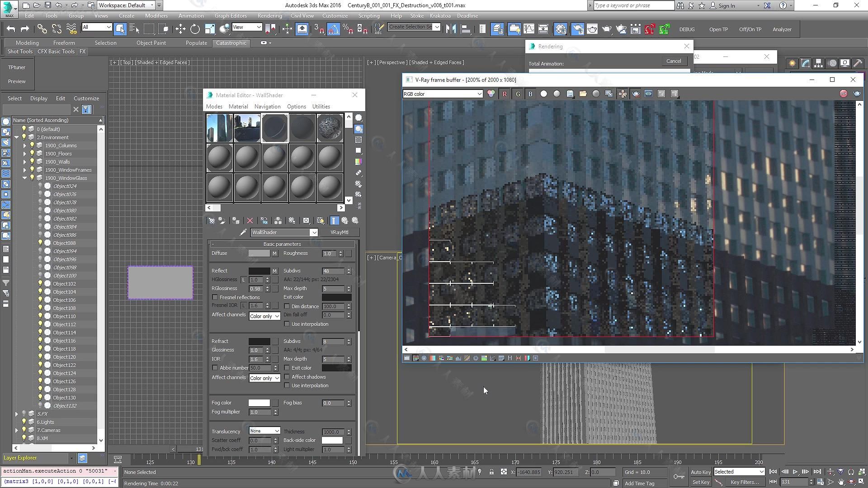
Task: Enable Affect shadows checkbox in material editor
Action: pos(288,376)
